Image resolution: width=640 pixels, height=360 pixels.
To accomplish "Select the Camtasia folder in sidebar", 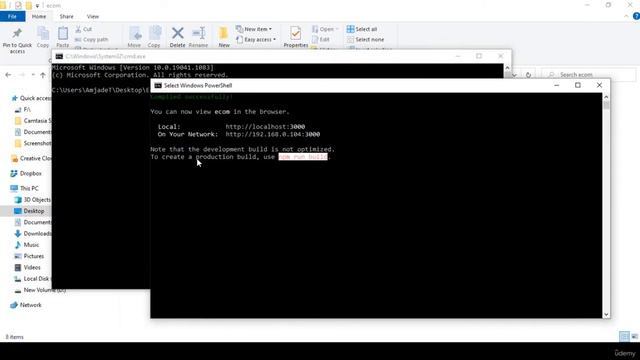I will [x=33, y=121].
